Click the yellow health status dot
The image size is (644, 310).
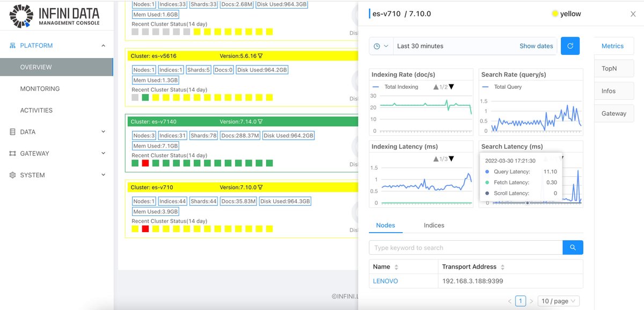(555, 14)
